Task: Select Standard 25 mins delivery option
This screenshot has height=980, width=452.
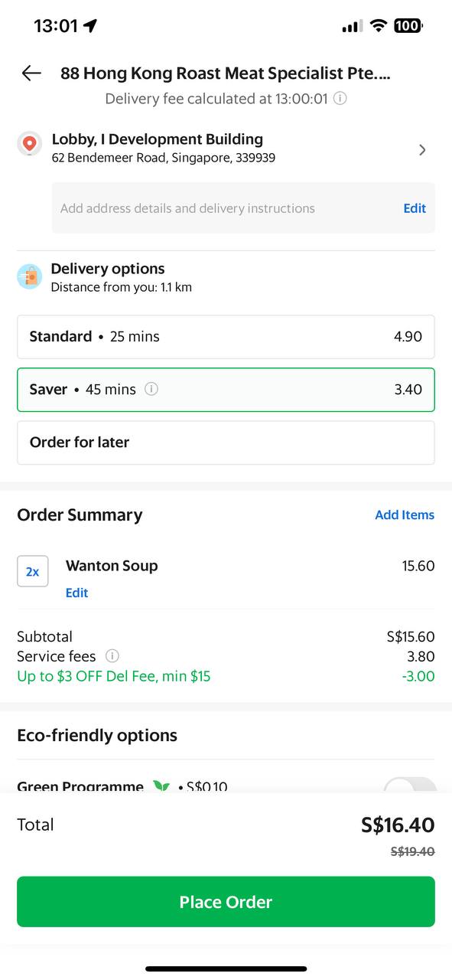Action: (226, 337)
